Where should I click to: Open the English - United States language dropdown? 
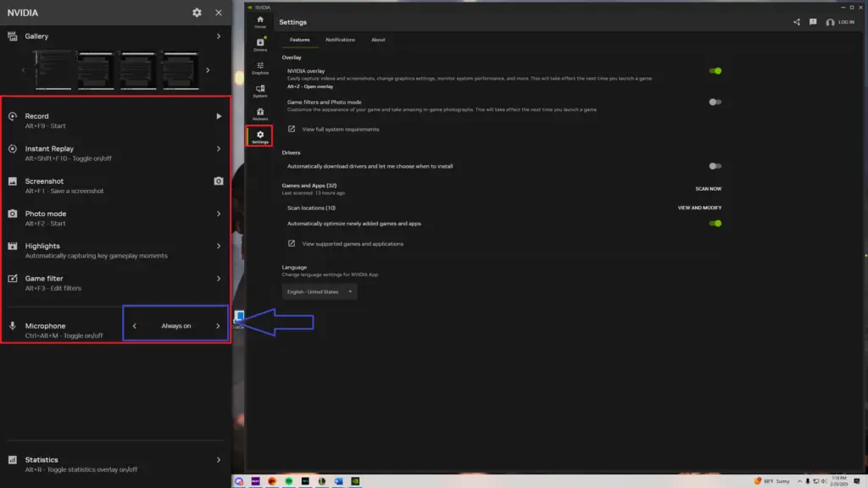pos(320,291)
